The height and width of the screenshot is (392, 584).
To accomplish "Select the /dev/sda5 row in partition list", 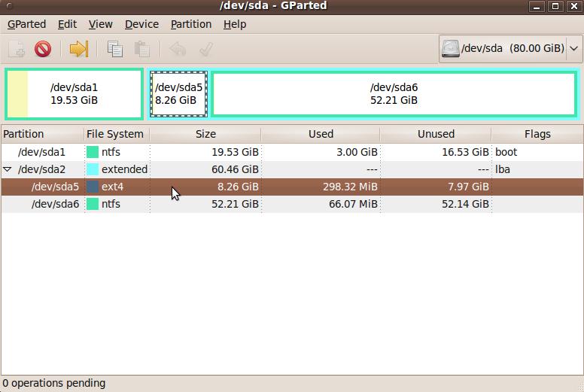I will pos(292,187).
